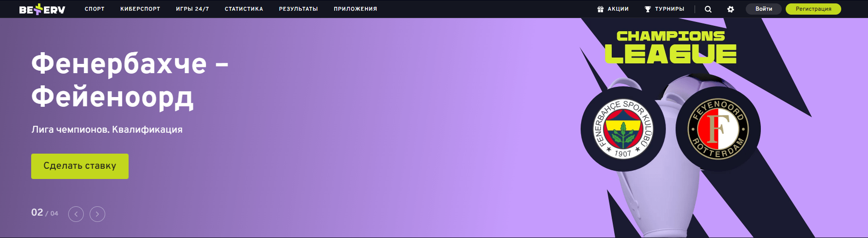Open the Киберспорт menu

pyautogui.click(x=140, y=9)
